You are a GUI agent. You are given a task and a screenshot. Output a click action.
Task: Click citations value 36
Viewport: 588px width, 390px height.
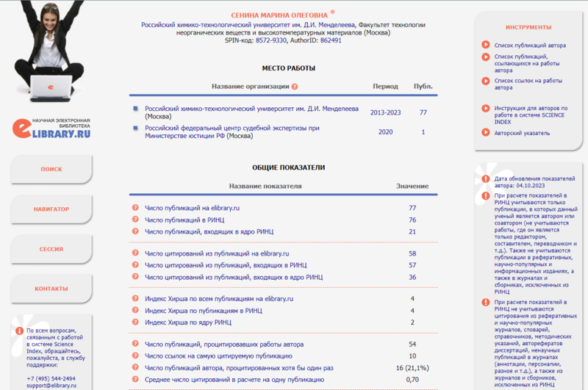(x=412, y=277)
